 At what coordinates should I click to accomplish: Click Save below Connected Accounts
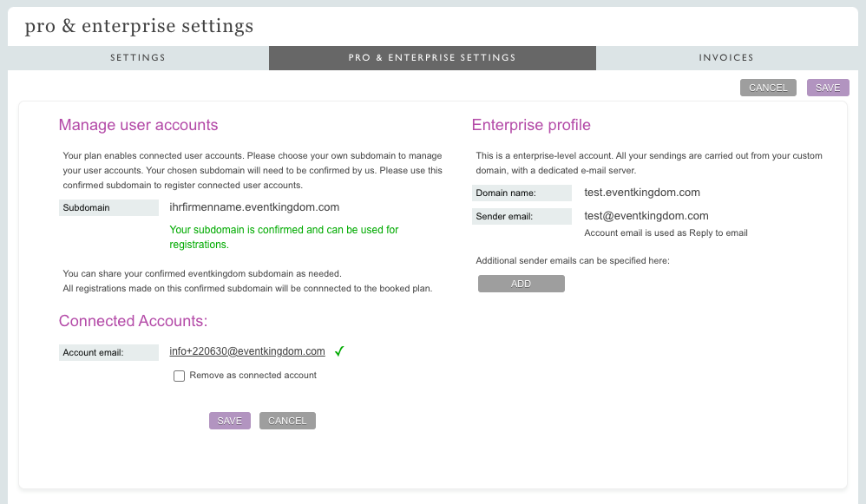(230, 421)
